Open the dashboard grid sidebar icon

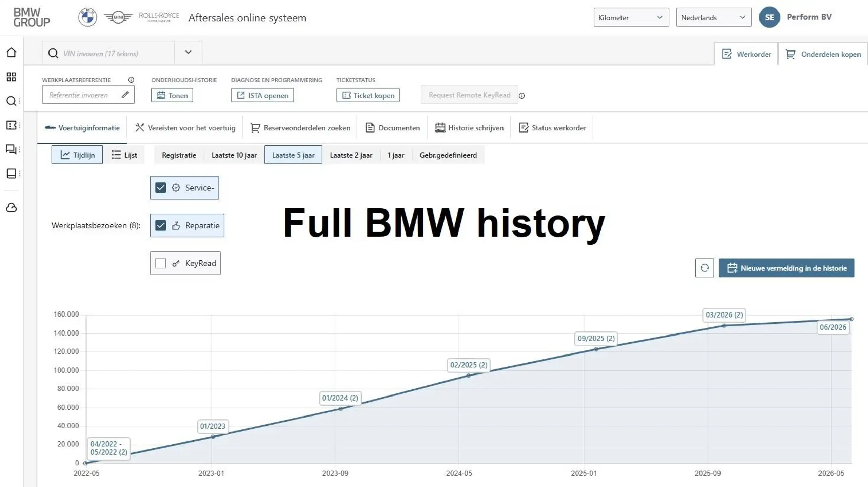[x=11, y=77]
